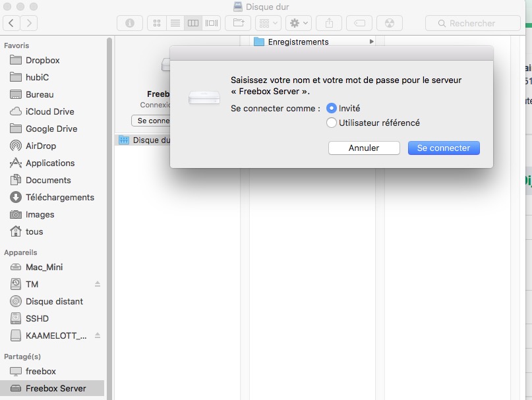Screen dimensions: 532x400
Task: Choose the Invité radio option
Action: click(x=331, y=108)
